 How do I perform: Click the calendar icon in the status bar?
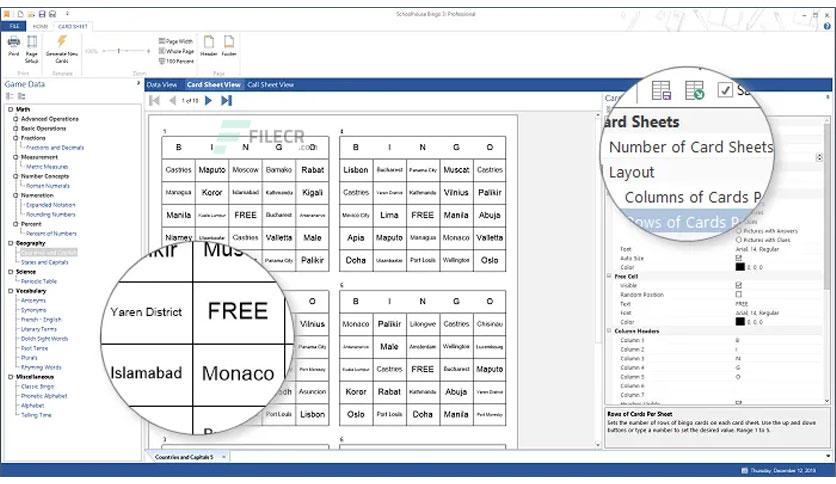[744, 471]
